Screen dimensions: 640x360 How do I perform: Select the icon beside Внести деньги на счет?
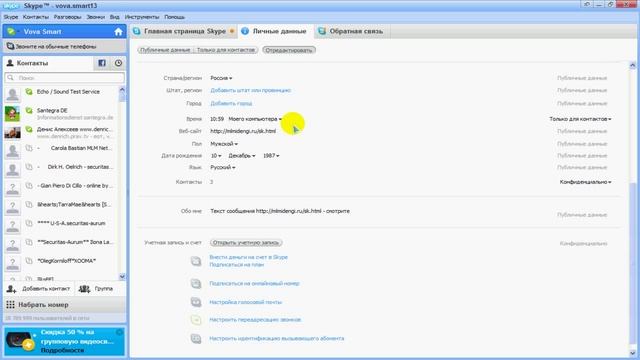point(196,261)
